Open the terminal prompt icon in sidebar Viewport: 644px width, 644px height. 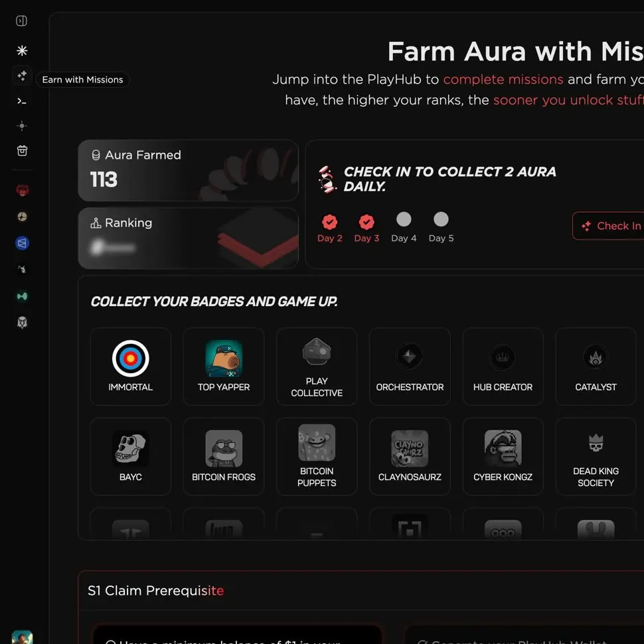(x=22, y=101)
